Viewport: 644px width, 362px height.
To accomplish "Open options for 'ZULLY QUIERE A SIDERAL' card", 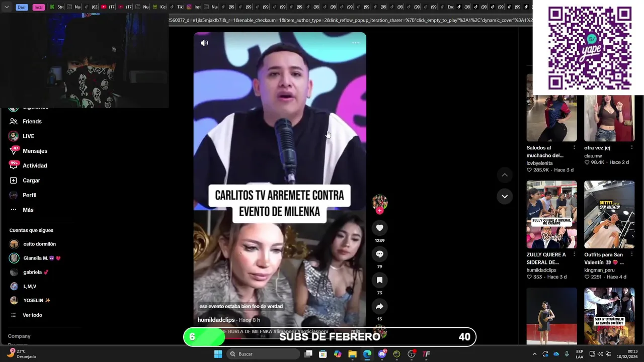I will pyautogui.click(x=574, y=254).
